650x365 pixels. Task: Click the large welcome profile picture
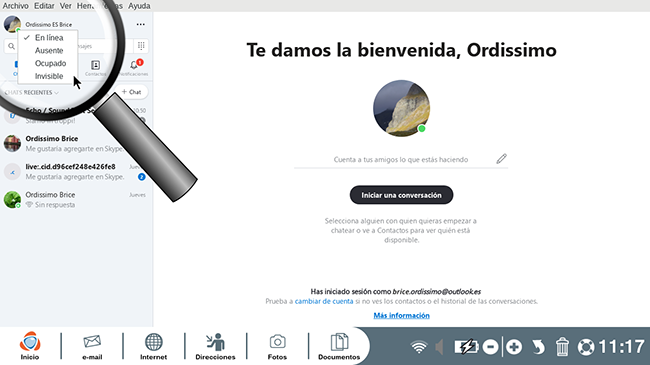(x=401, y=108)
